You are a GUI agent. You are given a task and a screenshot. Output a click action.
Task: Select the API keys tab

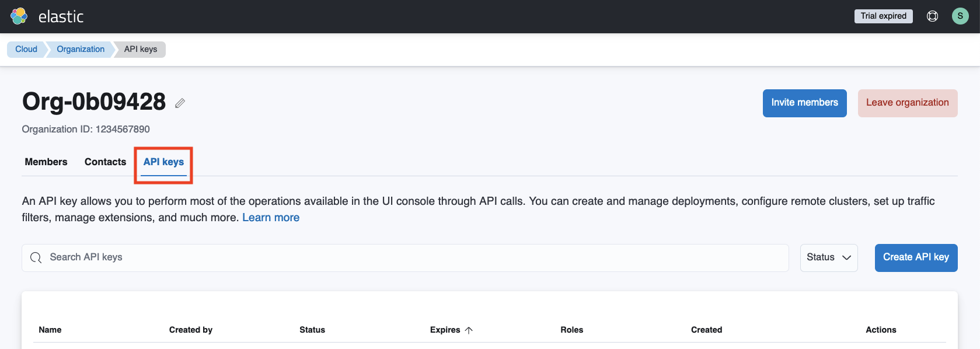(x=163, y=162)
